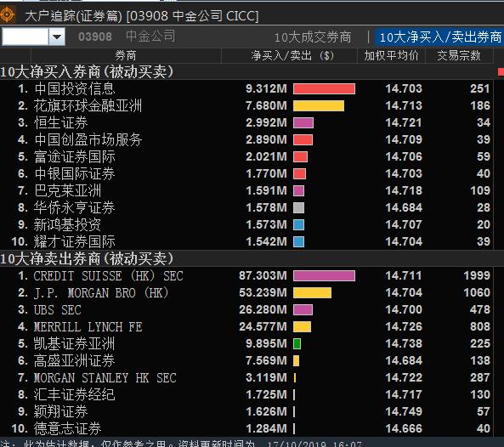Select the 高盛亚洲证券 broker row
Screen dimensions: 504x447
coord(246,360)
